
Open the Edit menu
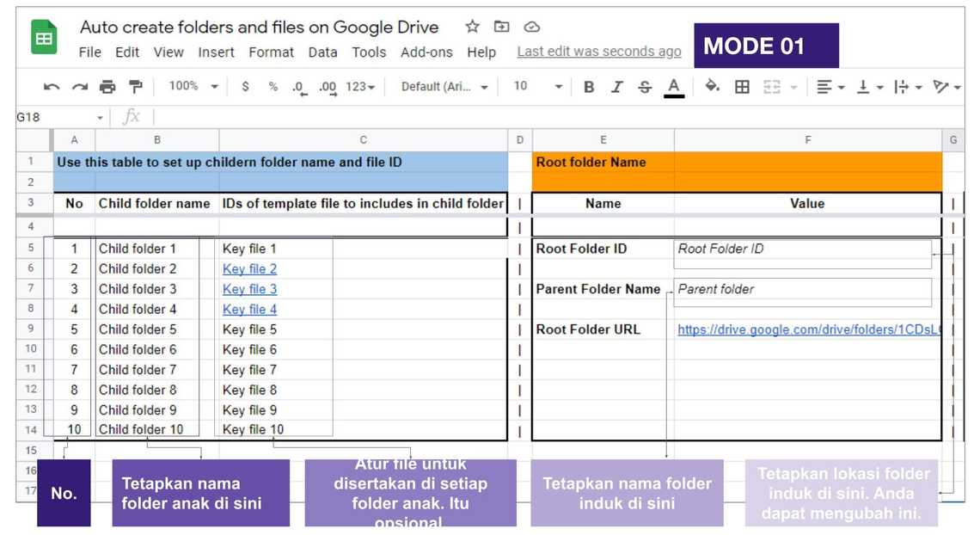click(x=127, y=52)
